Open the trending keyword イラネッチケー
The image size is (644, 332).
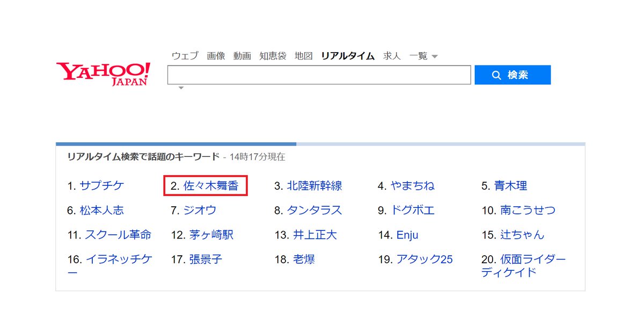click(110, 266)
